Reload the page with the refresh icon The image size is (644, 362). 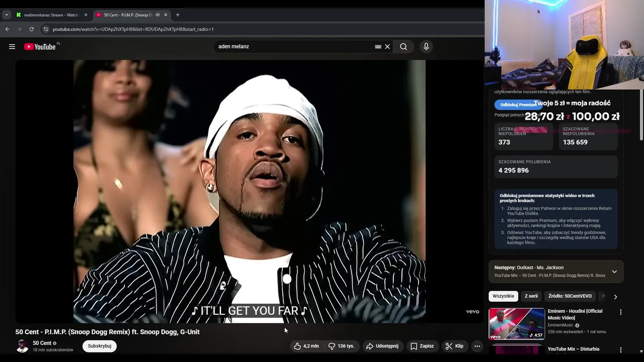31,29
